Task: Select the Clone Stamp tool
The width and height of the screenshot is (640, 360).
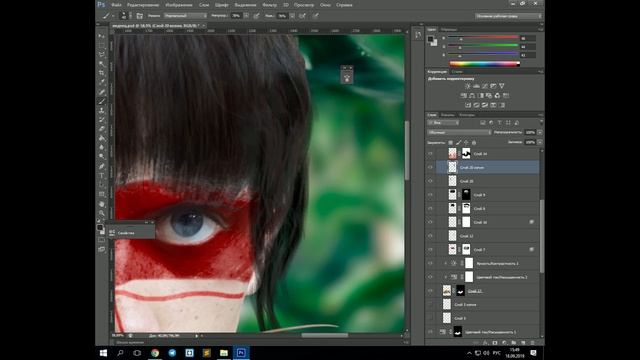Action: (102, 110)
